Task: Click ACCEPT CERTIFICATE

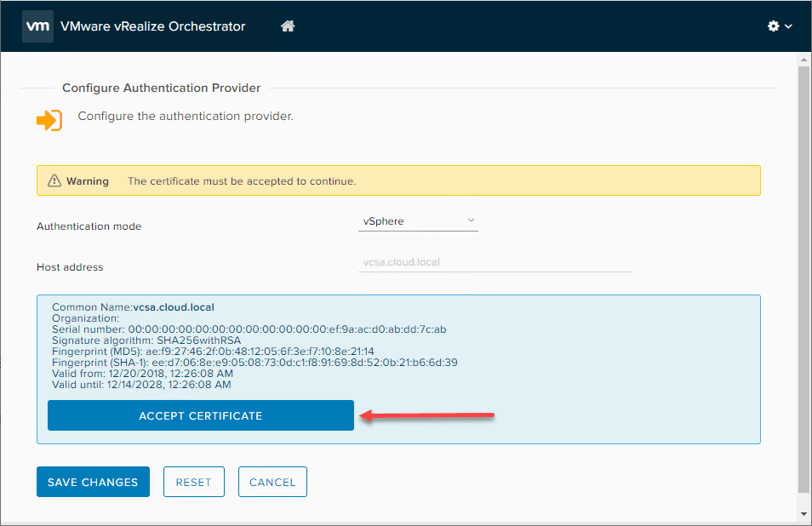Action: tap(200, 415)
